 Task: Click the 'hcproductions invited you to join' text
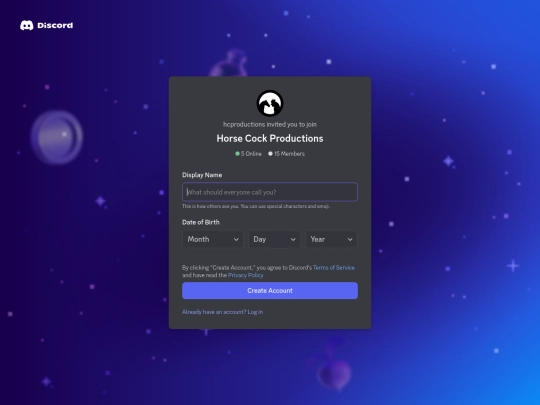[x=270, y=124]
